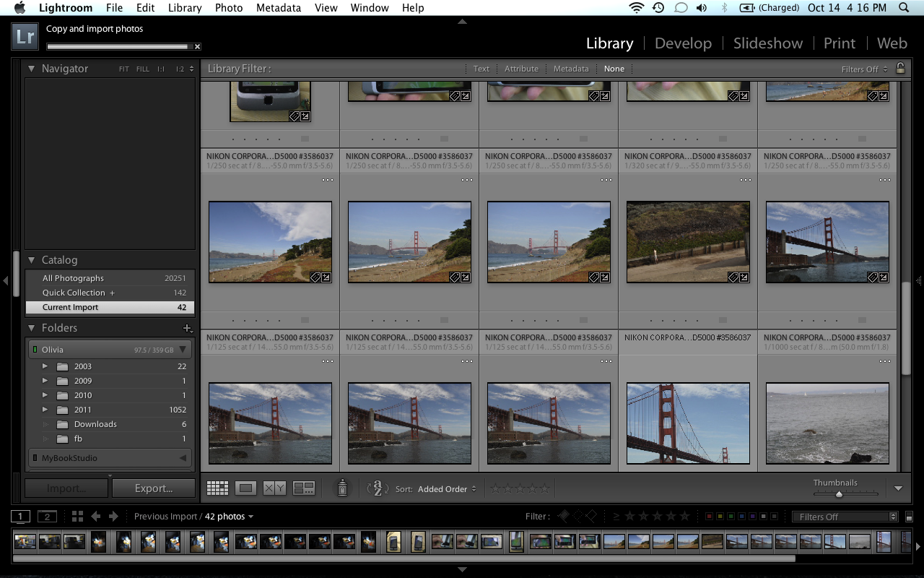Set Navigator zoom to FIT
The height and width of the screenshot is (578, 924).
[124, 69]
